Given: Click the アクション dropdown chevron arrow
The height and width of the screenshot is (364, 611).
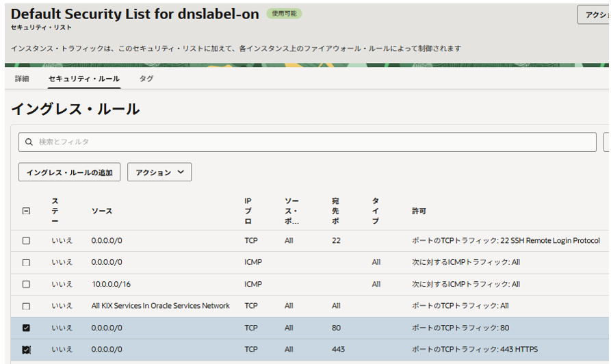Looking at the screenshot, I should pyautogui.click(x=181, y=172).
